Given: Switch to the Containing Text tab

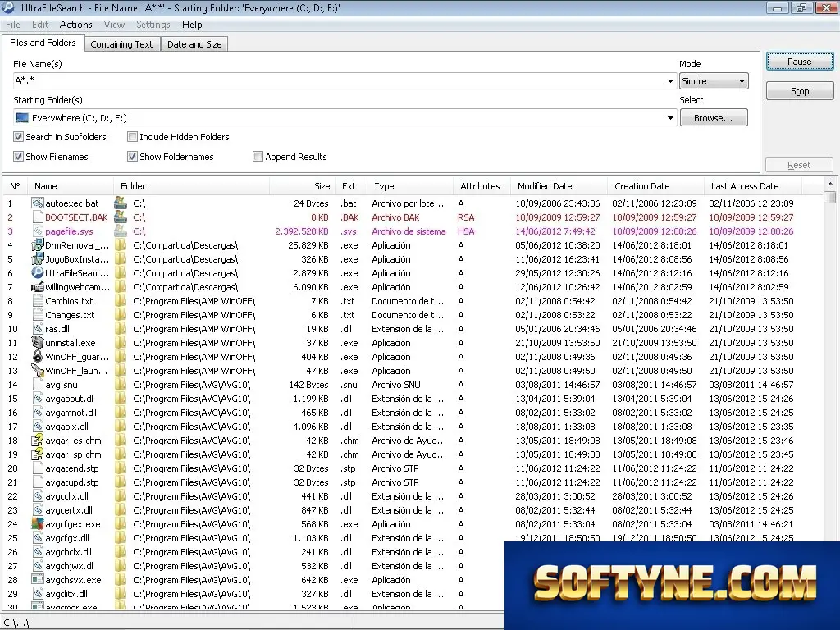Looking at the screenshot, I should (121, 44).
